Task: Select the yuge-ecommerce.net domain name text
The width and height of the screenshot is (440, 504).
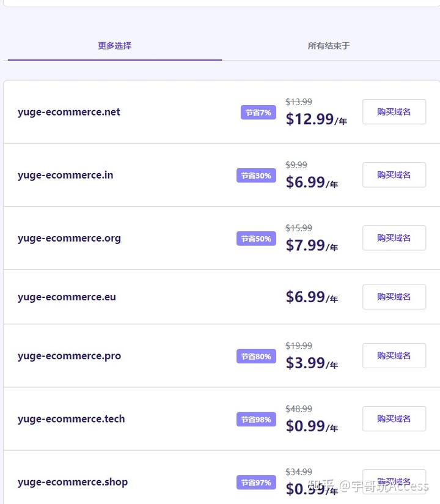Action: tap(68, 112)
